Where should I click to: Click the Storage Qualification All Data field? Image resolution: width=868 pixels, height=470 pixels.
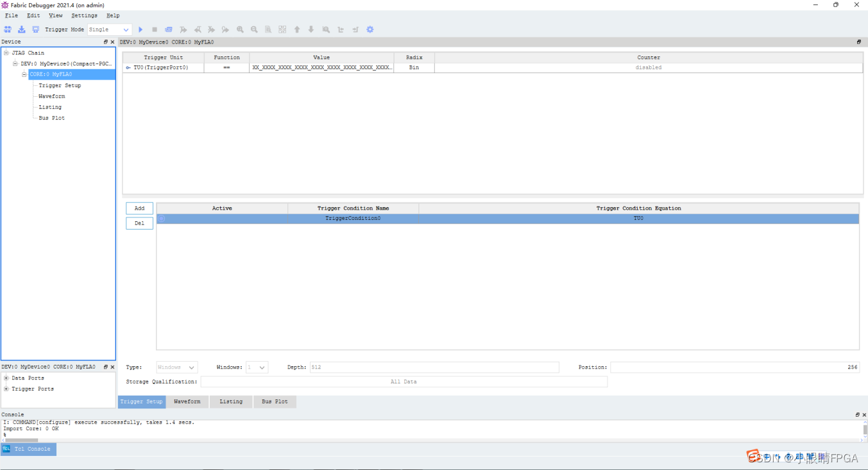point(404,382)
